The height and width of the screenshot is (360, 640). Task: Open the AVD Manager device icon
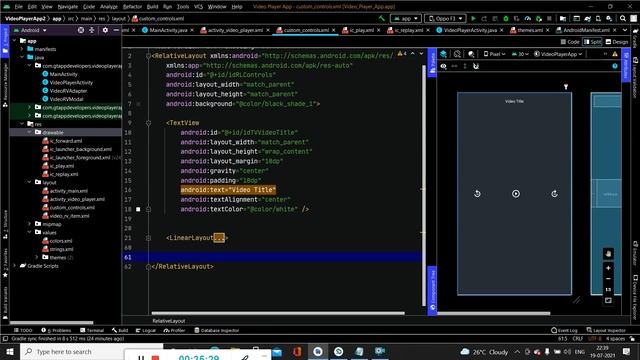[598, 18]
